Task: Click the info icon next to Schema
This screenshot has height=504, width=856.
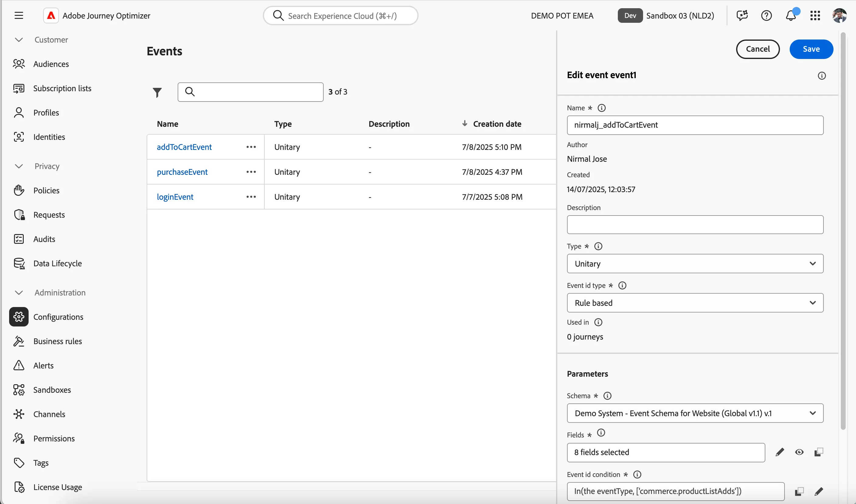Action: (x=607, y=396)
